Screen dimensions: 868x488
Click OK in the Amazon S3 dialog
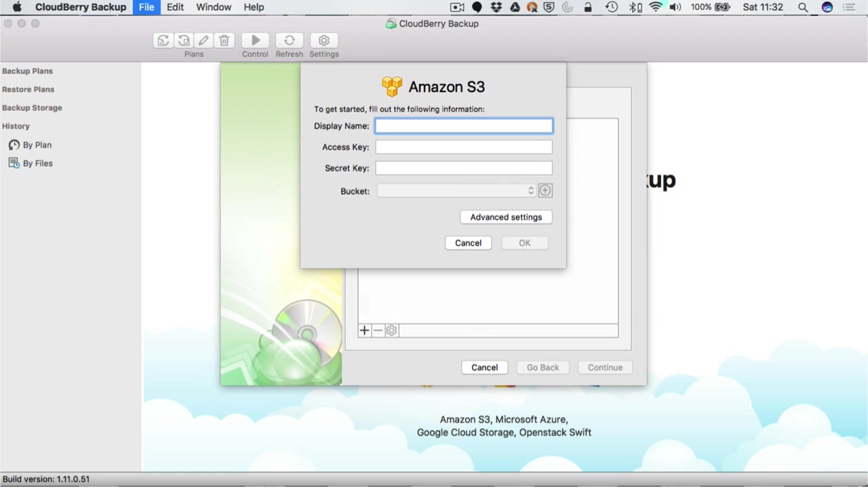click(525, 243)
